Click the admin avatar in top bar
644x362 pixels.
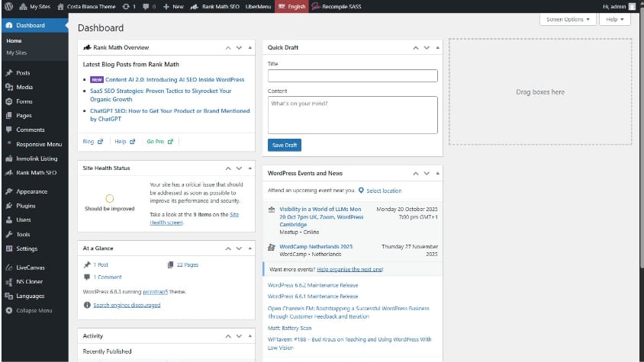632,6
